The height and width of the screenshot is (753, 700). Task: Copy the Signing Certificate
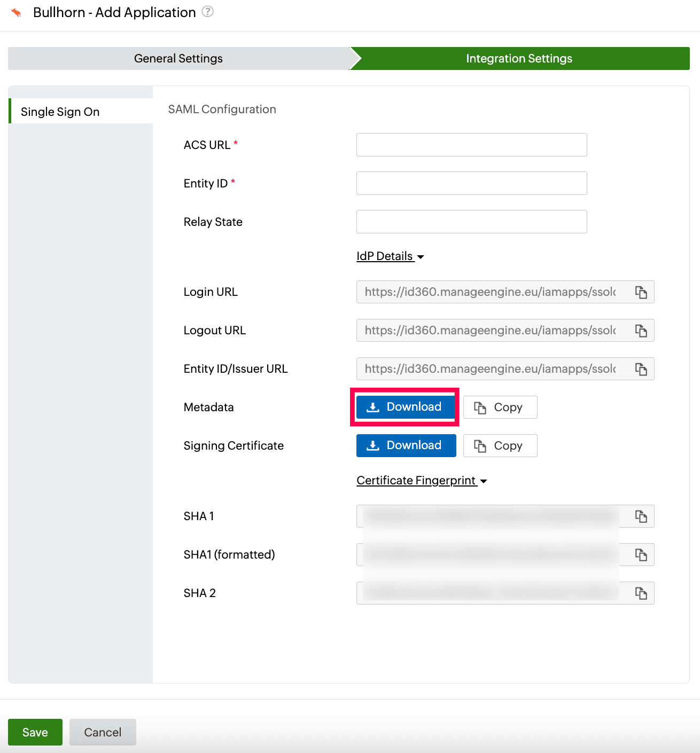pyautogui.click(x=500, y=445)
